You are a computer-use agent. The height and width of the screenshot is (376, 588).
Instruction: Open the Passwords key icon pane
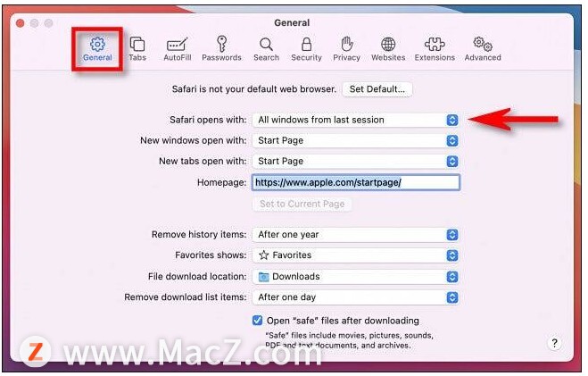(x=221, y=49)
